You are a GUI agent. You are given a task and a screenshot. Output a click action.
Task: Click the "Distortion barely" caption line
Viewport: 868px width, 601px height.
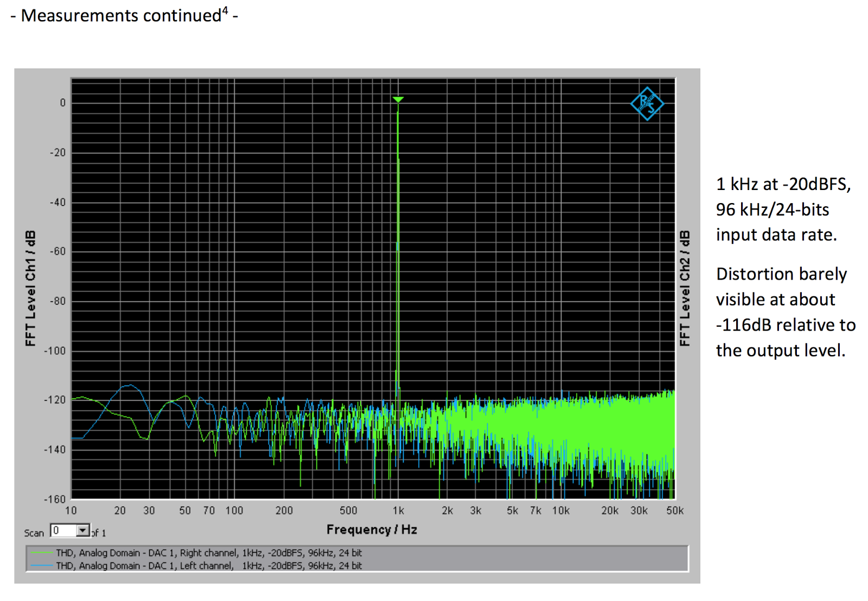tap(781, 274)
